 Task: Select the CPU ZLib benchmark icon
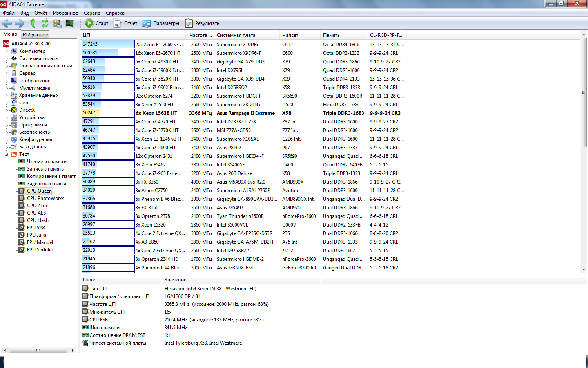tap(22, 206)
